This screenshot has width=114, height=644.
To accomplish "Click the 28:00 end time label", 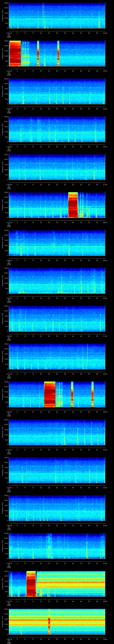I will pyautogui.click(x=105, y=223).
